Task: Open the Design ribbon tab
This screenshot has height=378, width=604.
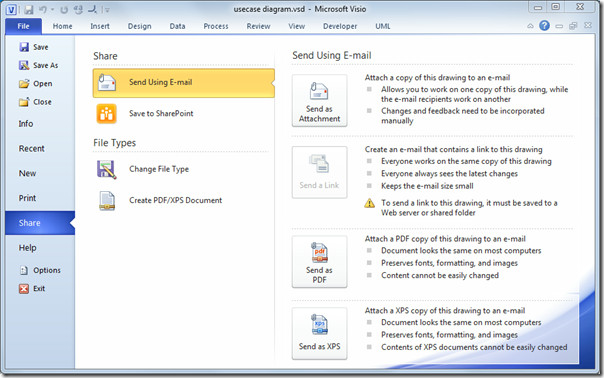Action: (x=139, y=26)
